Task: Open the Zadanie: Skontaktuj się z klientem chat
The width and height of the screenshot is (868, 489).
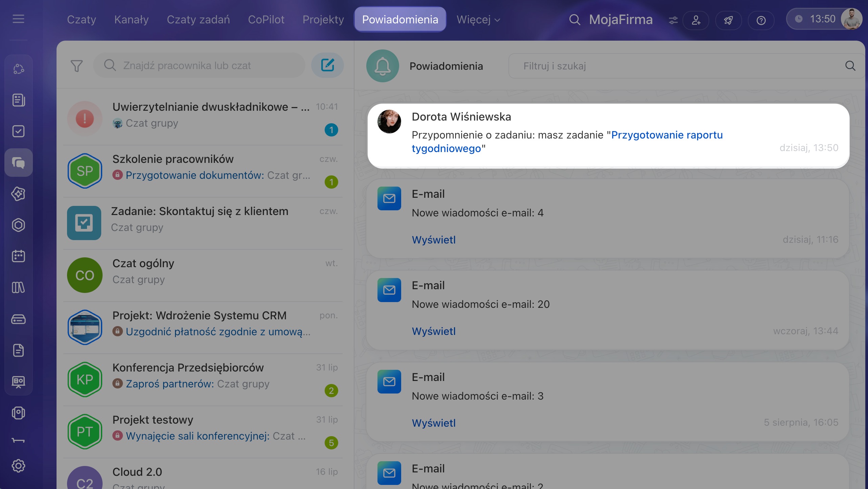Action: [203, 222]
